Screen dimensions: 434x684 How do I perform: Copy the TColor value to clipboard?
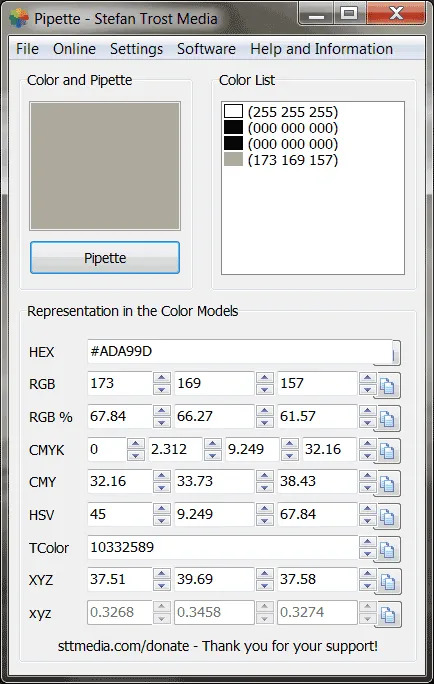point(387,549)
